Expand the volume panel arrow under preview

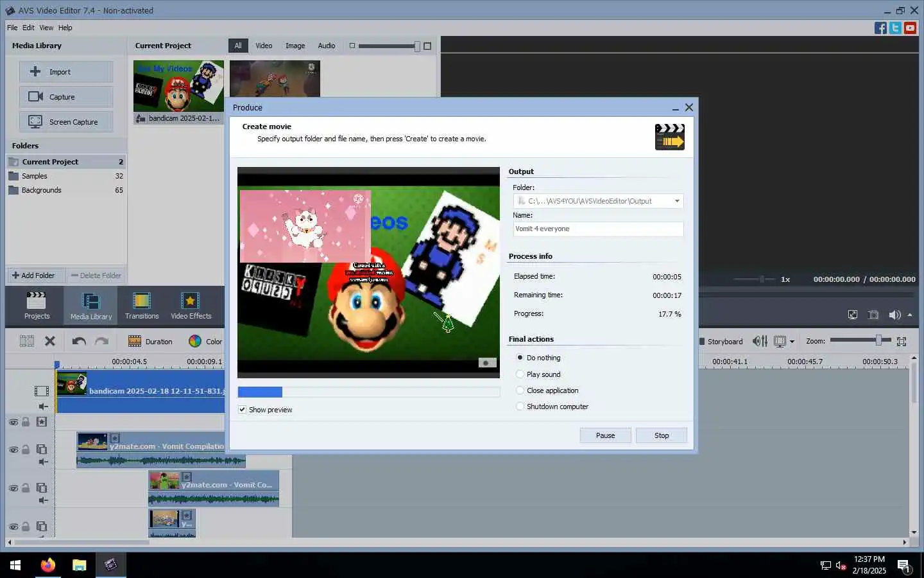tap(910, 315)
